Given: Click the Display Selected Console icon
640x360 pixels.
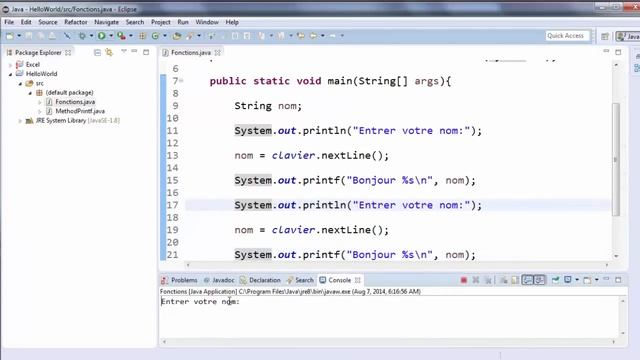Looking at the screenshot, I should click(x=567, y=280).
